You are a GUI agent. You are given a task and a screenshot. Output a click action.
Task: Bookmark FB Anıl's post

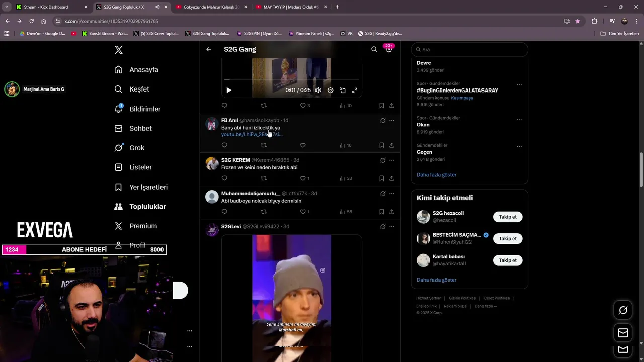(382, 145)
